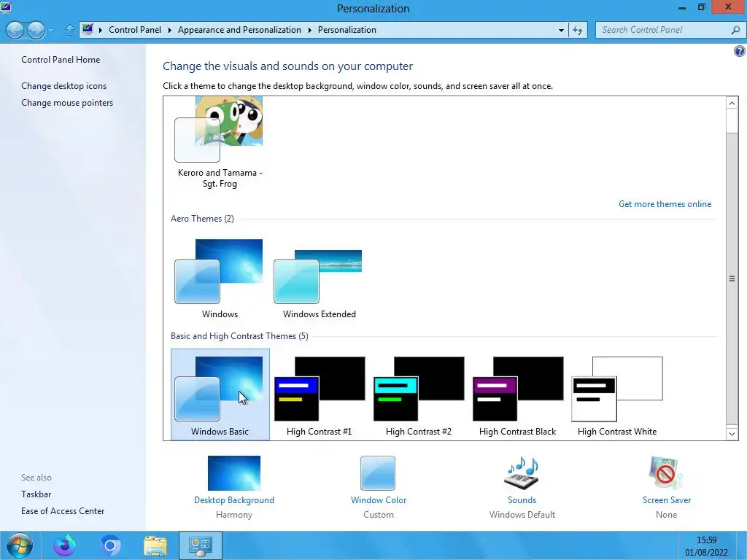Click Personalization breadcrumb item

tap(347, 29)
